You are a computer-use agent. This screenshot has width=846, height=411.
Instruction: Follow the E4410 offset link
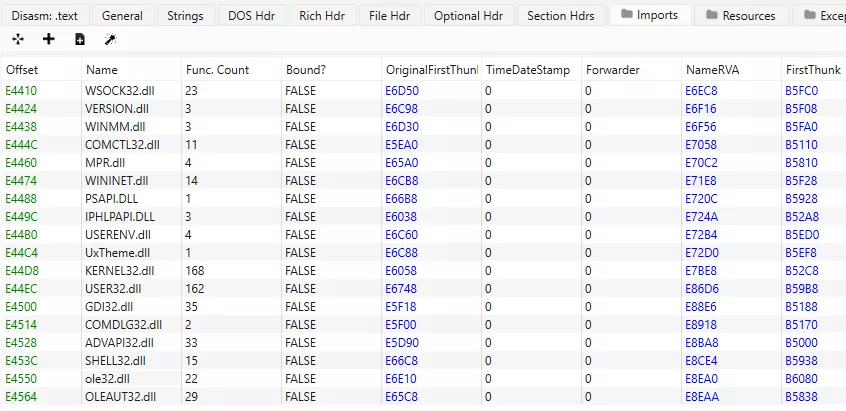(21, 91)
